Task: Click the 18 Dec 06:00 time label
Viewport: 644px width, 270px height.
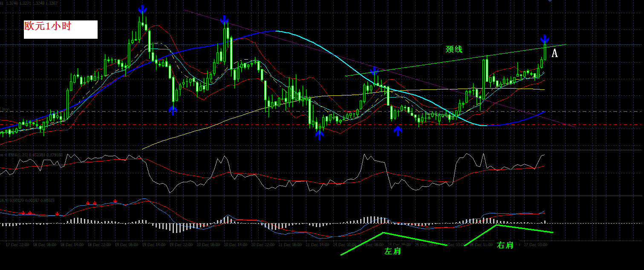Action: pos(45,245)
